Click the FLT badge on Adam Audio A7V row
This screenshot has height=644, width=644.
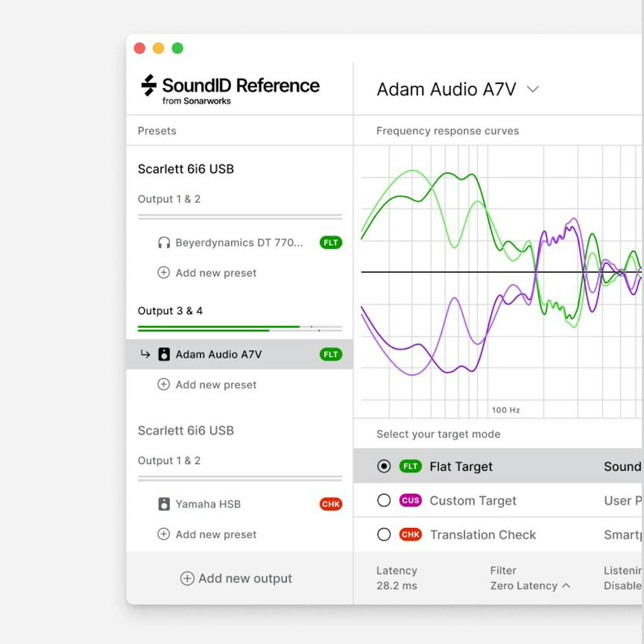tap(331, 354)
